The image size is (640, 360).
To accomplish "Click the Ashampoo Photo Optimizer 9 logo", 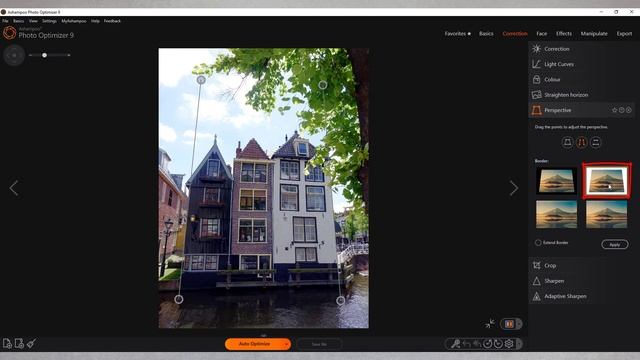I will coord(38,33).
